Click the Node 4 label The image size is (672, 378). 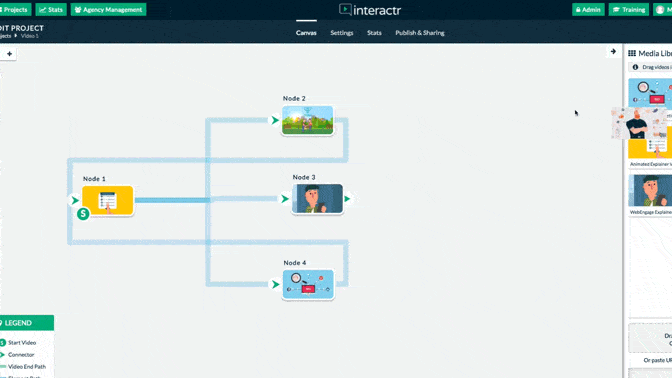coord(295,263)
